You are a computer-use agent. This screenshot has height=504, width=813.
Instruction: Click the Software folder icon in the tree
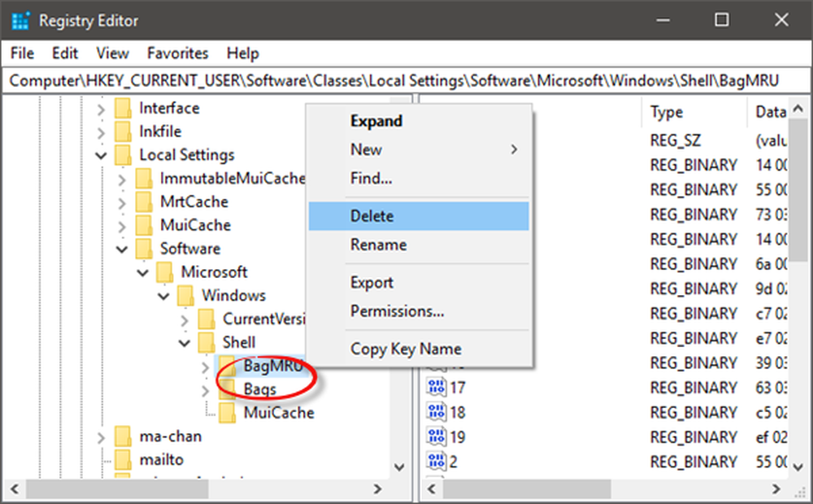click(x=144, y=249)
